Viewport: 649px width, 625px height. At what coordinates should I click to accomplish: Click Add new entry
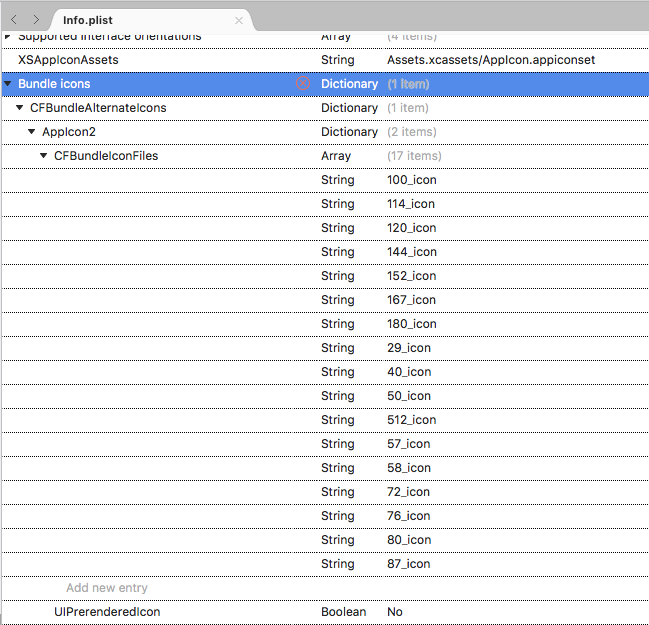(x=107, y=588)
